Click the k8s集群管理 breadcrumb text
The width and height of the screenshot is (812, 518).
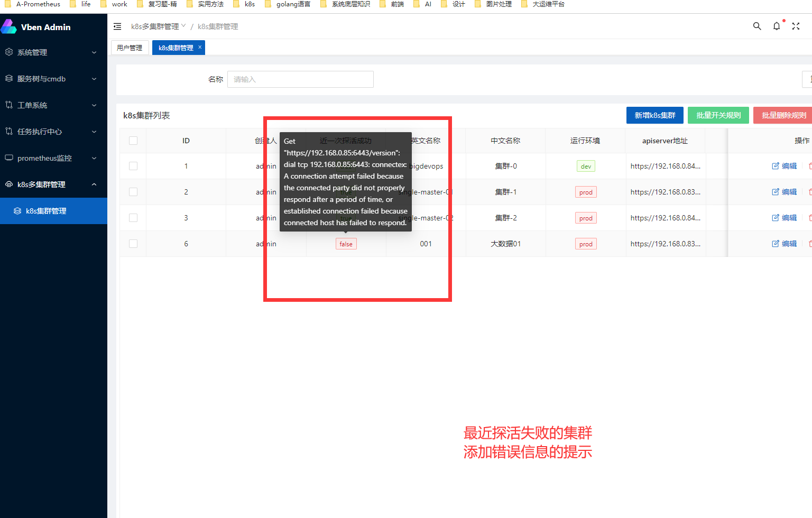pos(218,26)
